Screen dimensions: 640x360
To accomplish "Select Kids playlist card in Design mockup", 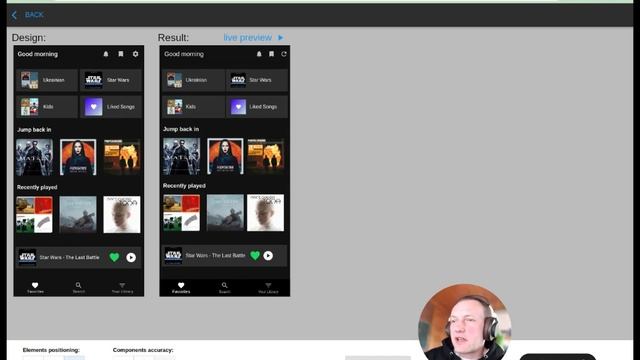I will [47, 107].
